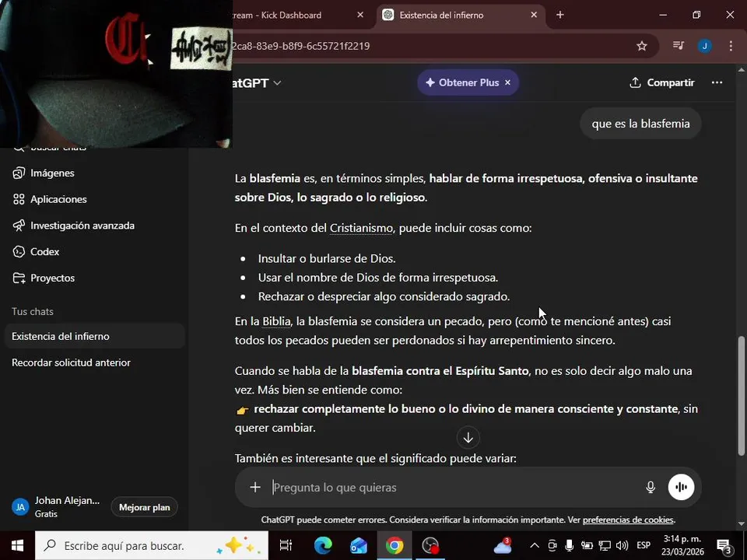
Task: Open OBS Studio from the taskbar
Action: (x=430, y=546)
